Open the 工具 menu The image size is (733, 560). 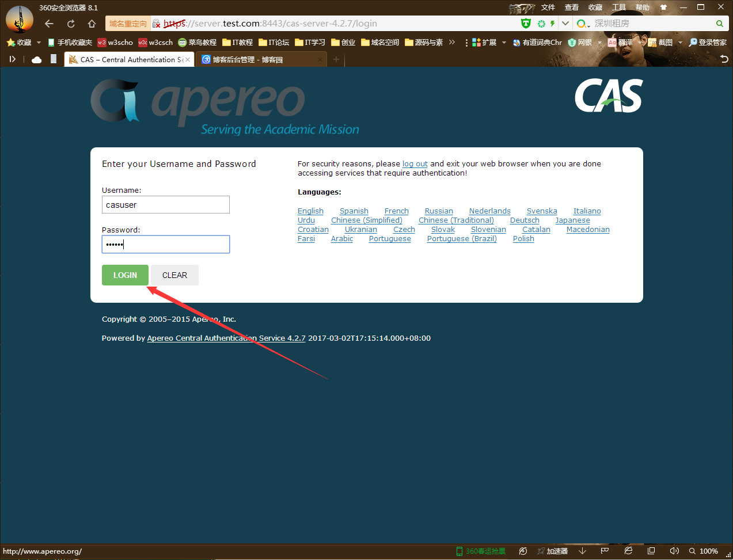(619, 7)
